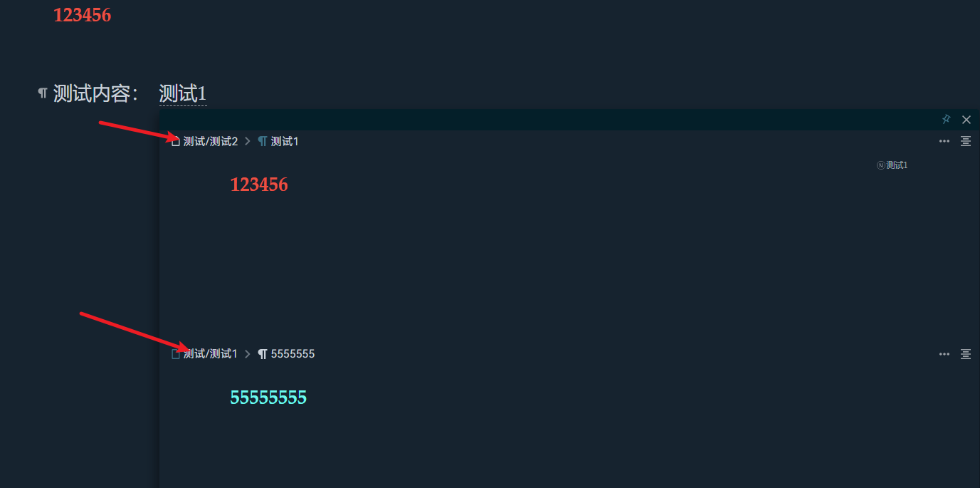Image resolution: width=980 pixels, height=488 pixels.
Task: Open the more menu beside 测试/测试1 breadcrumb
Action: coord(944,354)
